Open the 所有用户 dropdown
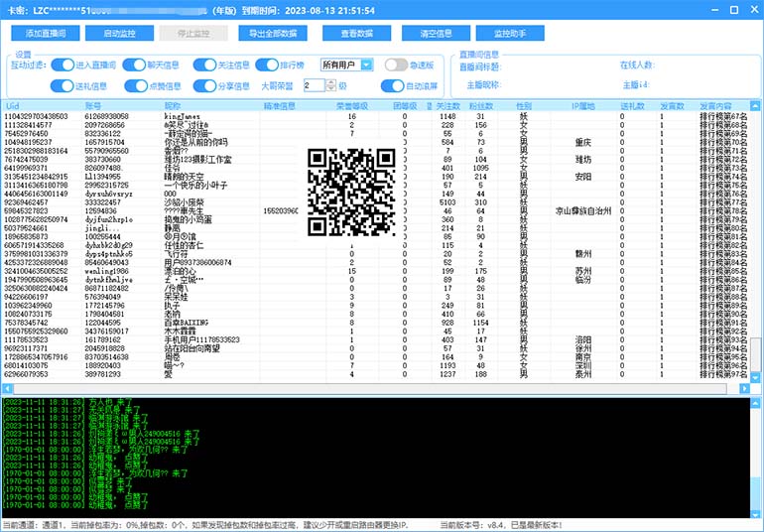 [346, 65]
